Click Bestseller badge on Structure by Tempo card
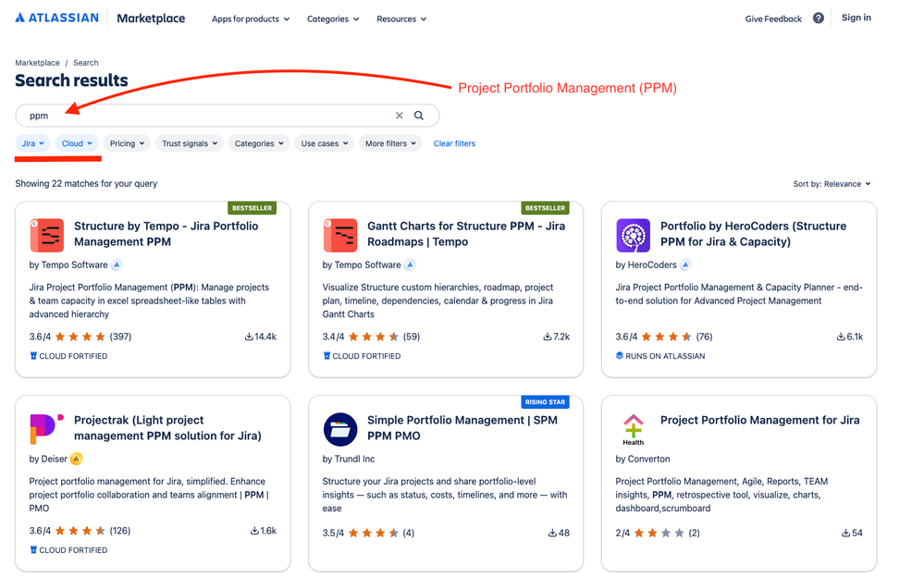 pyautogui.click(x=253, y=208)
